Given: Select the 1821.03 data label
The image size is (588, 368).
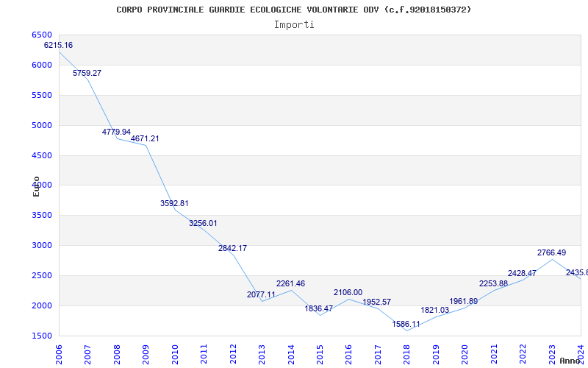Looking at the screenshot, I should click(435, 310).
